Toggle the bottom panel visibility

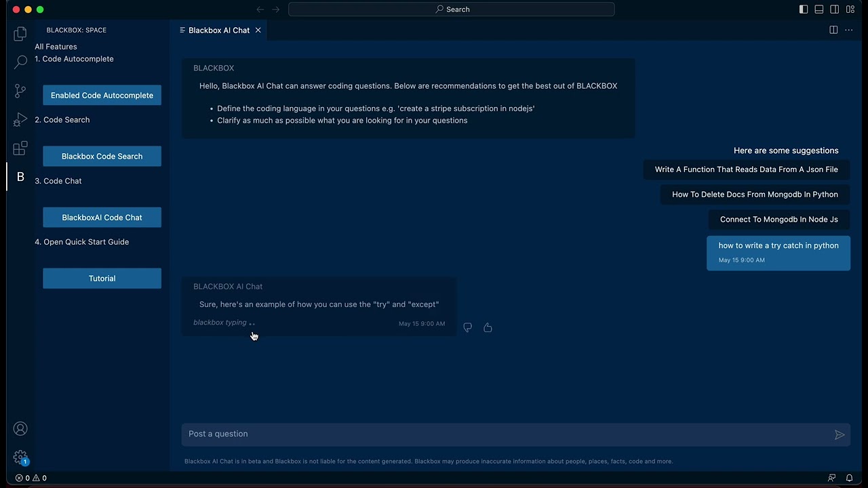point(818,9)
